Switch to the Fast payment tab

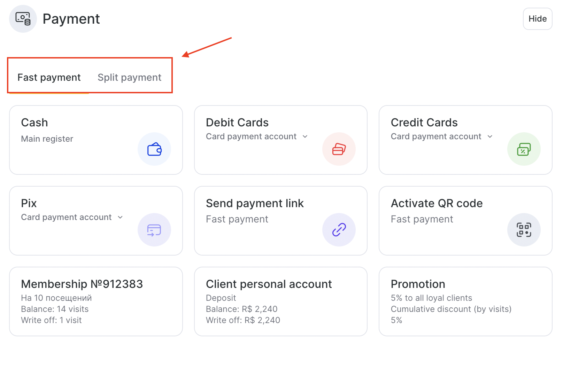coord(49,77)
